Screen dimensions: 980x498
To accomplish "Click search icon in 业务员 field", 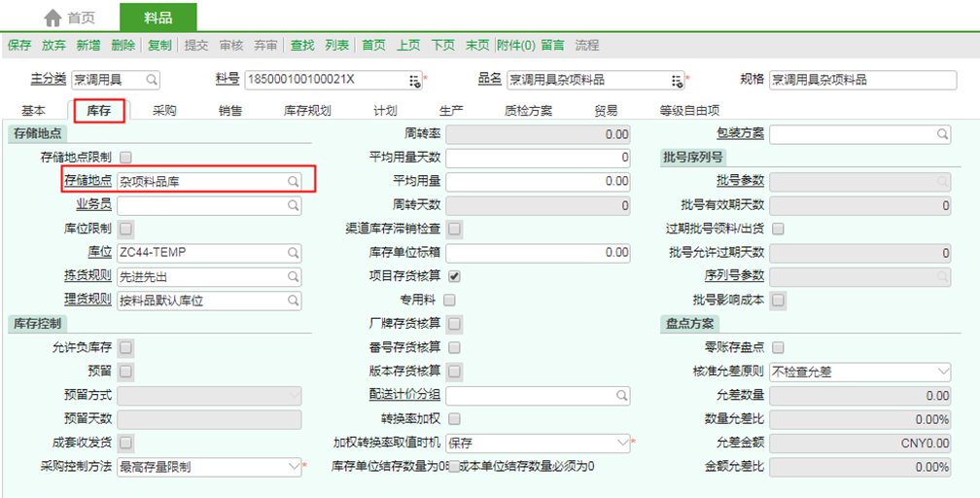I will click(293, 205).
